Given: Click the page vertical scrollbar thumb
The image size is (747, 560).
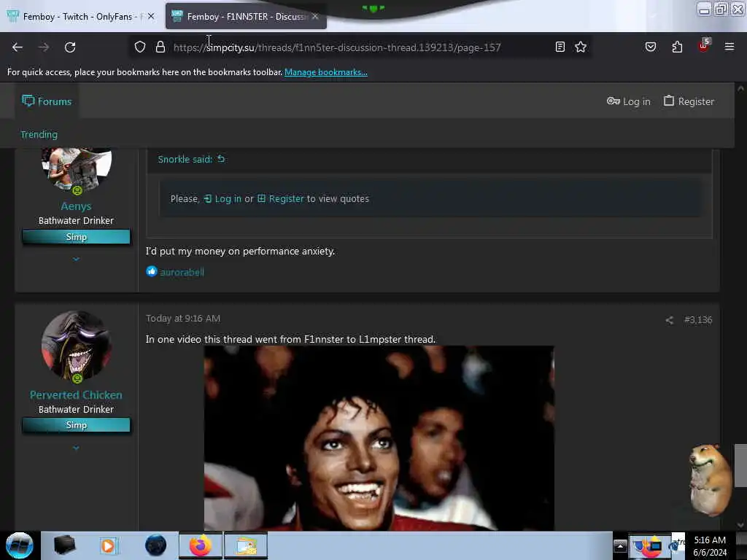Looking at the screenshot, I should click(740, 465).
